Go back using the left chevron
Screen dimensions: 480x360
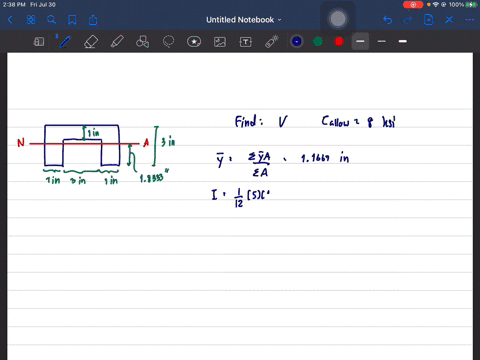coord(10,20)
